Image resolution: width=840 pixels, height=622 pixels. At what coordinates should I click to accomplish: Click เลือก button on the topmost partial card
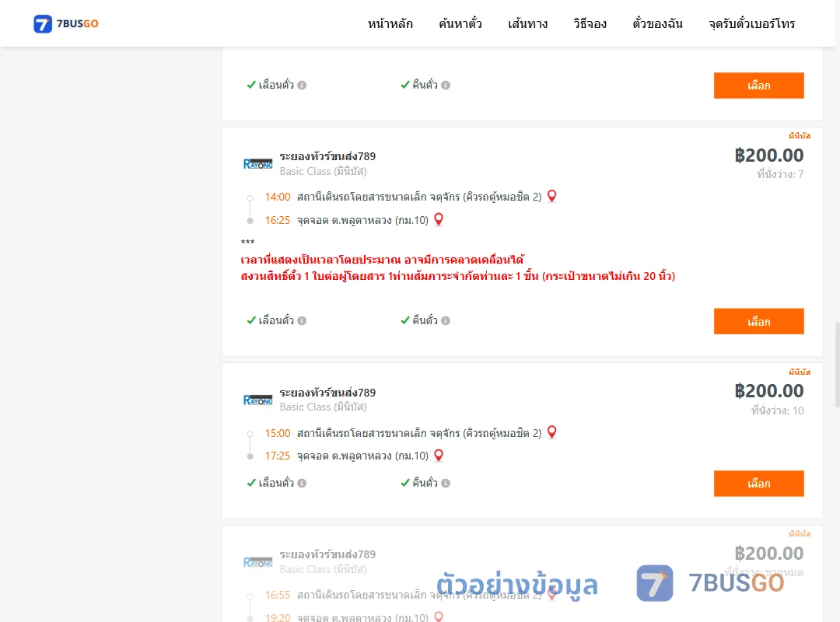758,86
